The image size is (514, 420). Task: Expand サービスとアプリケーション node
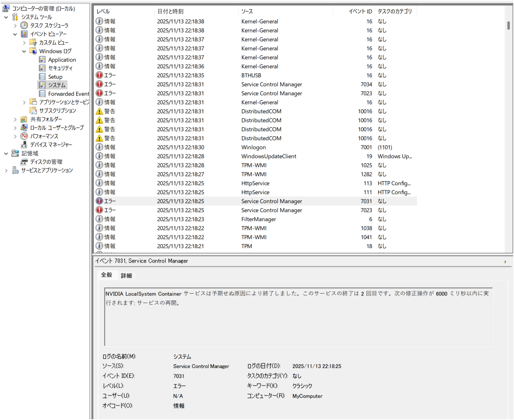coord(6,171)
